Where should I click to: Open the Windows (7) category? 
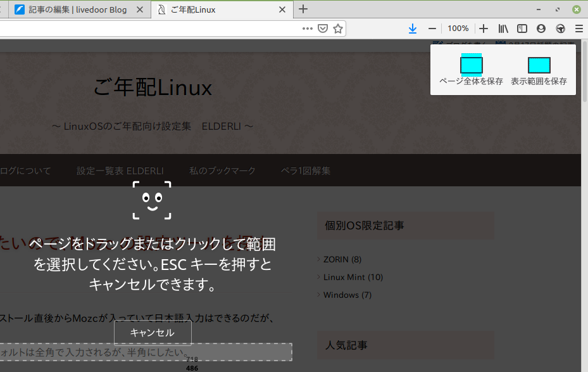[347, 295]
